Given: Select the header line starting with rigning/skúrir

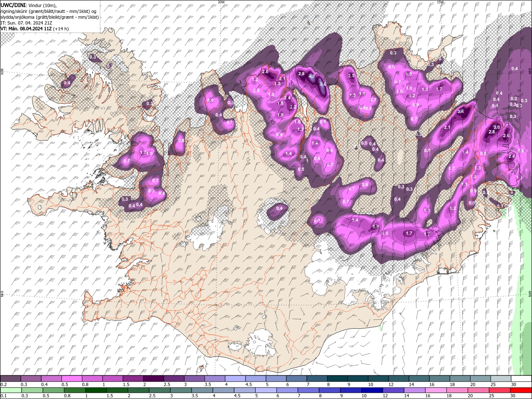Looking at the screenshot, I should tap(49, 11).
